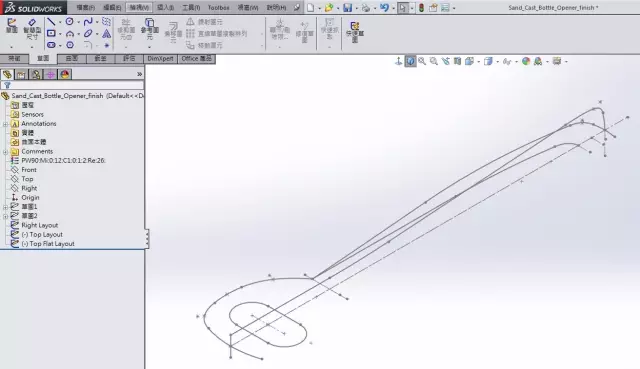640x369 pixels.
Task: Click the Select cursor tool in top toolbar
Action: click(x=402, y=7)
